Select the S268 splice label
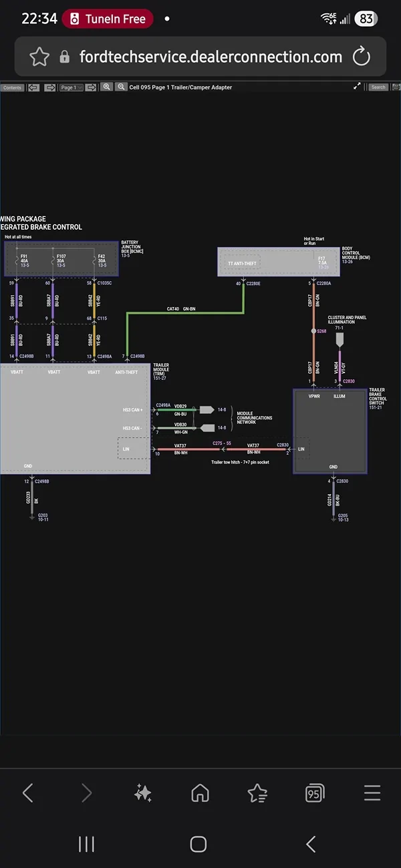This screenshot has width=401, height=868. pyautogui.click(x=321, y=331)
